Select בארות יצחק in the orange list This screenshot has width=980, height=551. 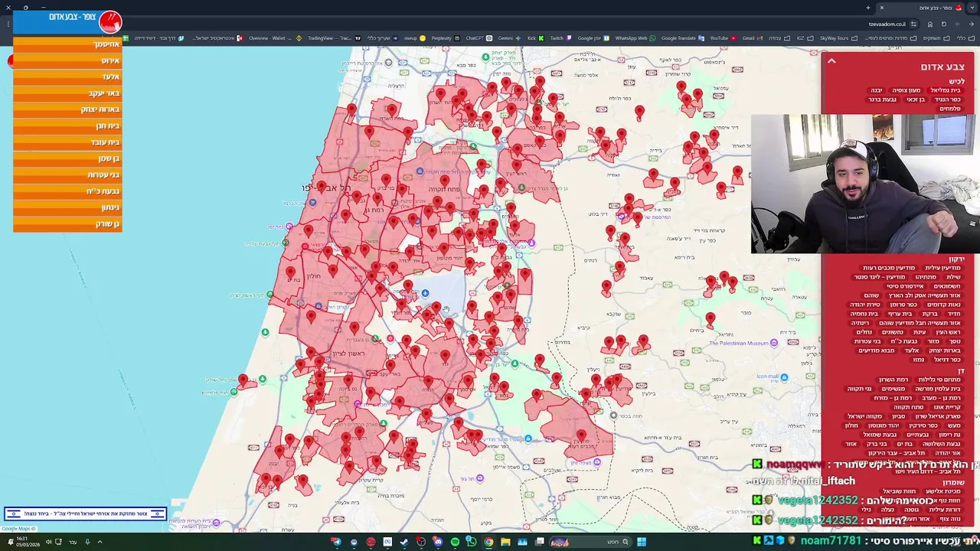pyautogui.click(x=67, y=109)
